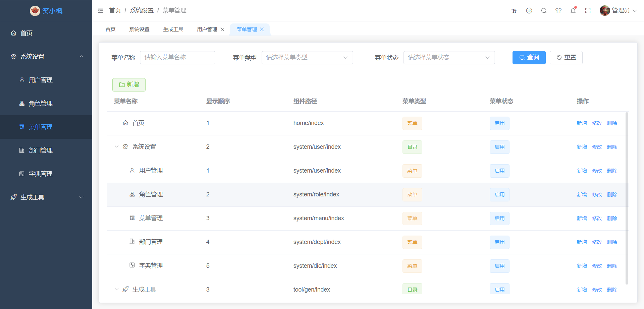The width and height of the screenshot is (644, 309).
Task: Click sidebar 菜单管理 tree icon
Action: 22,127
